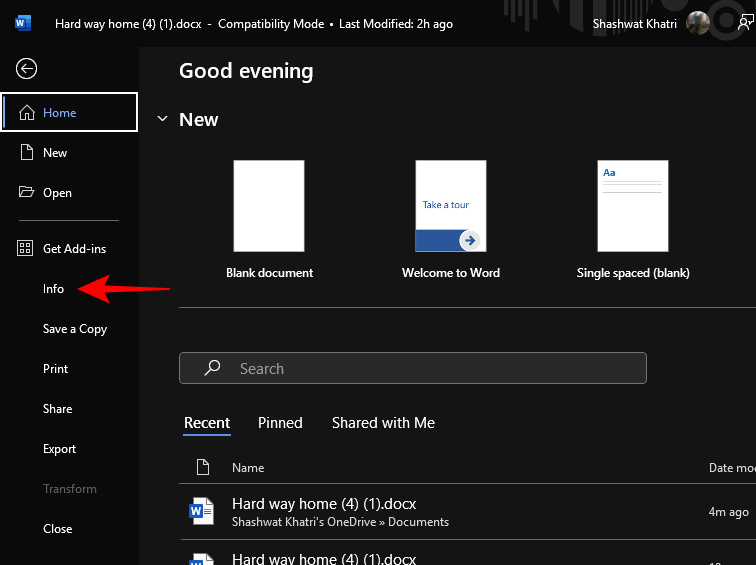This screenshot has height=565, width=756.
Task: Click into the Search input field
Action: click(430, 368)
